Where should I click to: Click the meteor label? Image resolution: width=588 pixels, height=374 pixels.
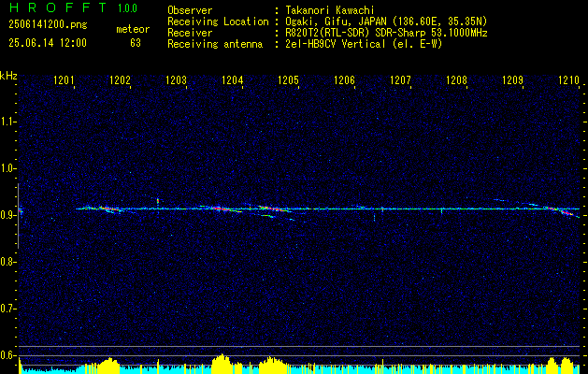coord(133,29)
